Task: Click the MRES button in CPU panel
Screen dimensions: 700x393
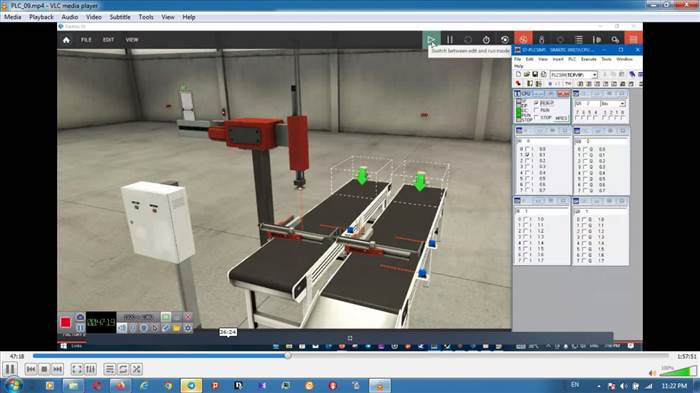Action: [561, 118]
